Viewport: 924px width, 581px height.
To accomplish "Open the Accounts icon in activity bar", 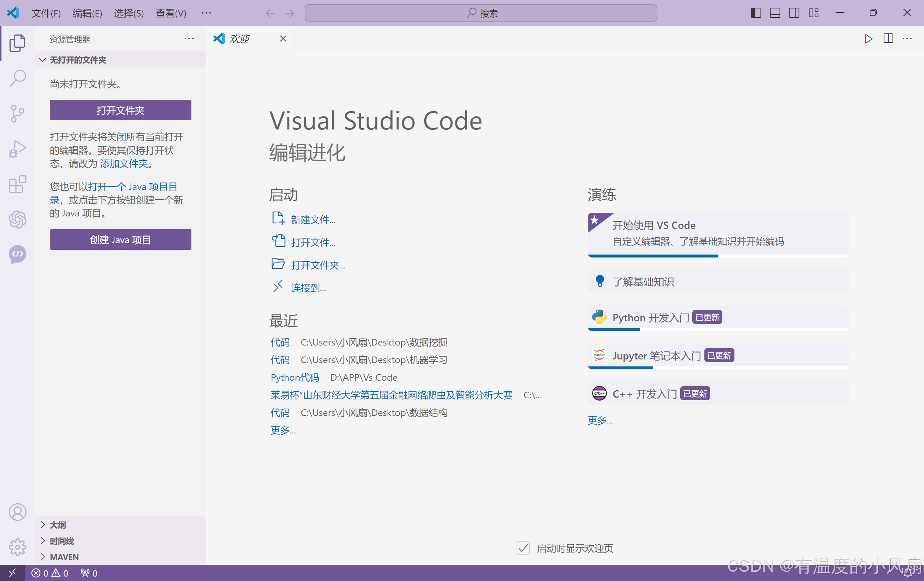I will [17, 512].
